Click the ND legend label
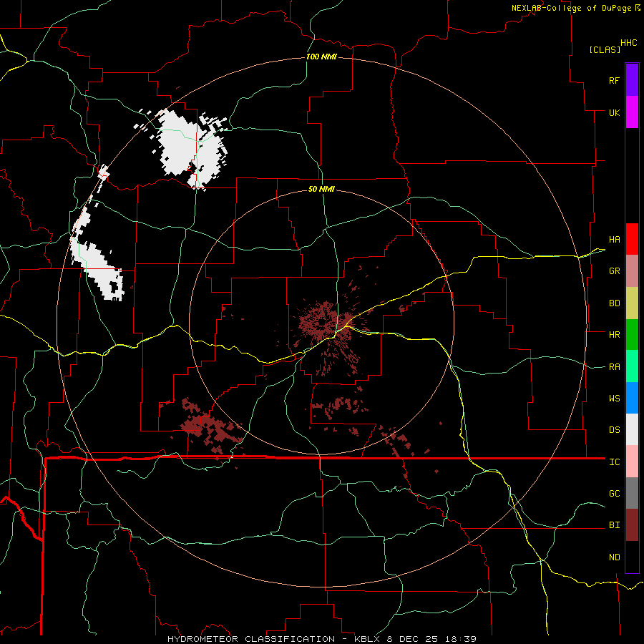Screen dimensions: 644x644 [614, 557]
